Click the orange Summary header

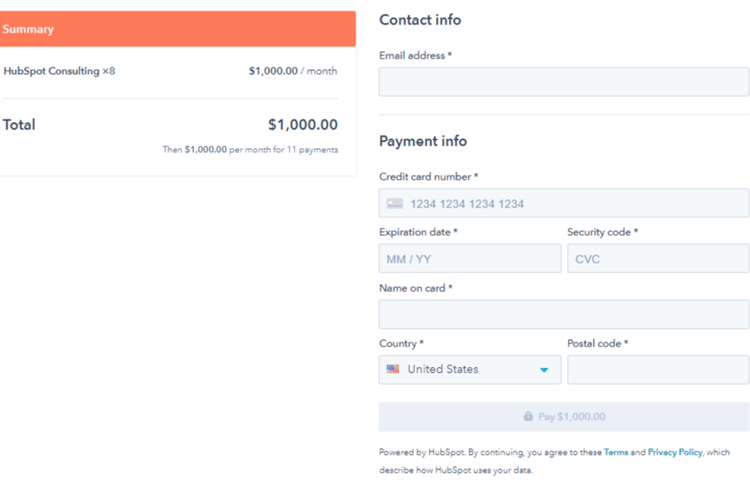177,29
